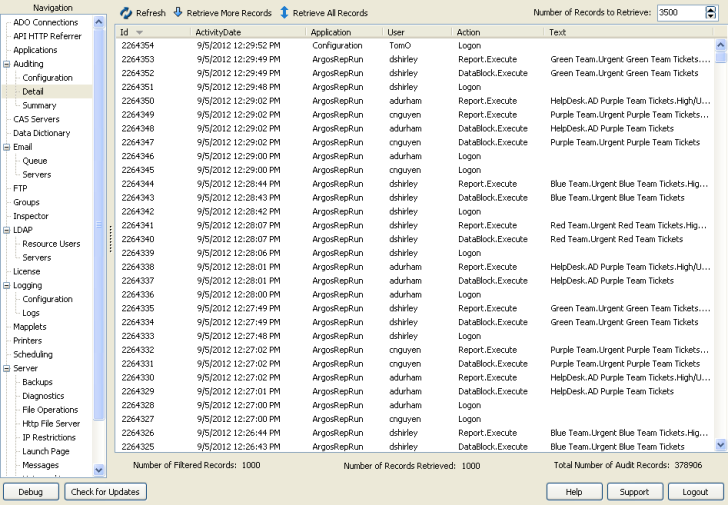Collapse the Server tree node
Image resolution: width=728 pixels, height=505 pixels.
tap(6, 369)
